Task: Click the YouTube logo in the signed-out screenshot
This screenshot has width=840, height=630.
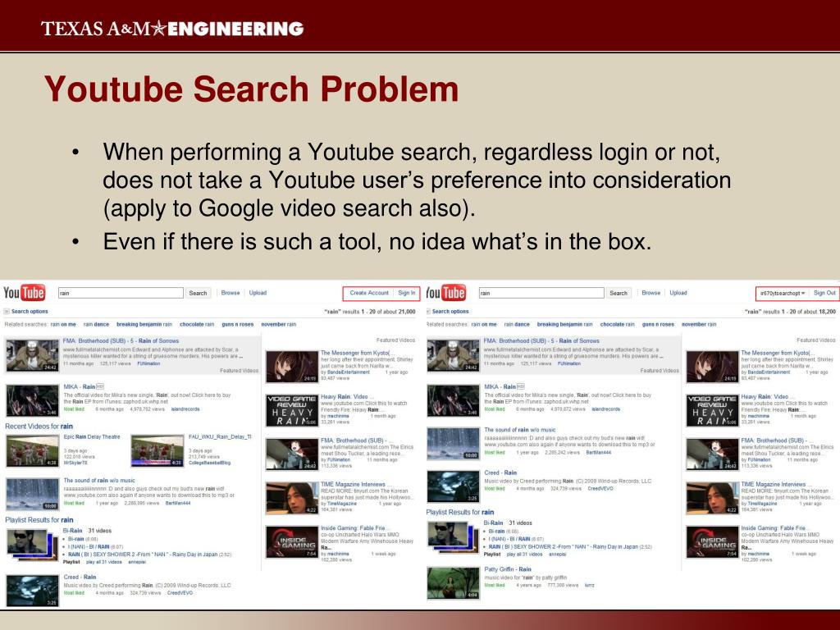Action: 24,293
